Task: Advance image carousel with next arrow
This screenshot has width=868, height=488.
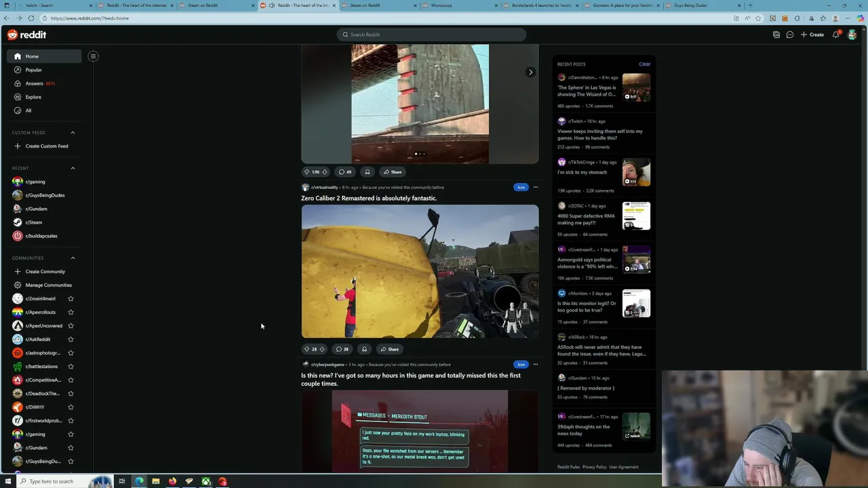Action: 530,72
